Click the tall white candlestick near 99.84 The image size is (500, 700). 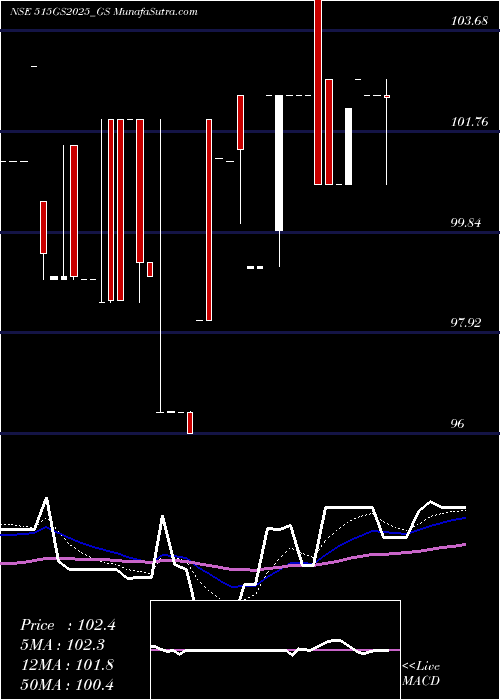[x=279, y=163]
